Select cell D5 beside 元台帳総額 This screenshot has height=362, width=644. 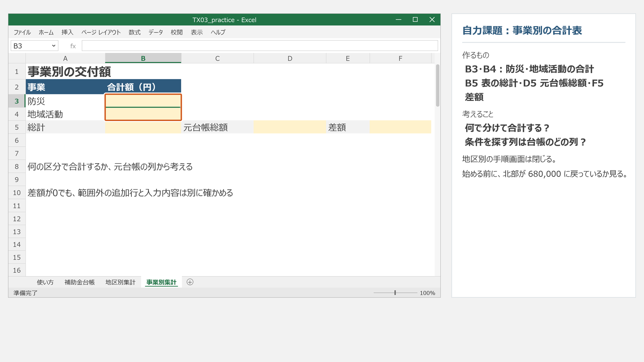[290, 127]
